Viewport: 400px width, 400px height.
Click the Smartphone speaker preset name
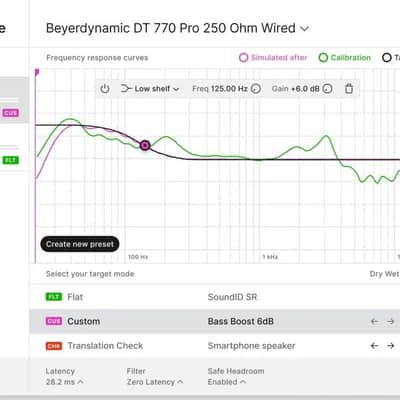(251, 346)
